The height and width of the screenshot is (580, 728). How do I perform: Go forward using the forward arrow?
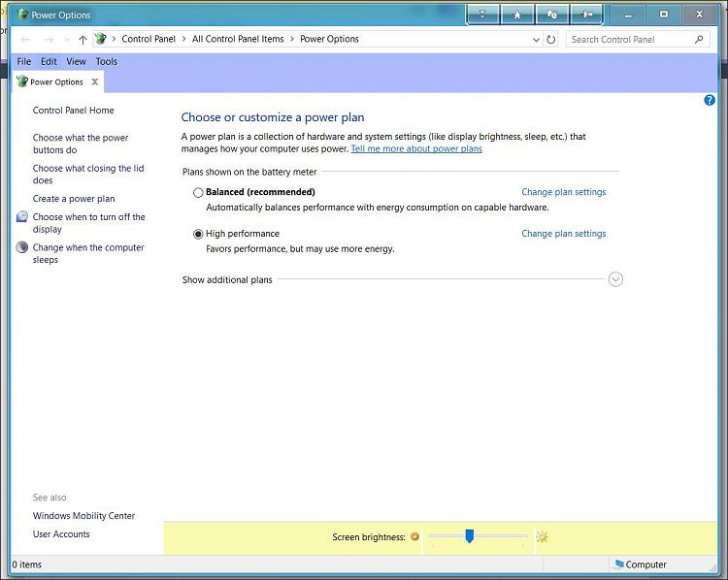tap(49, 40)
